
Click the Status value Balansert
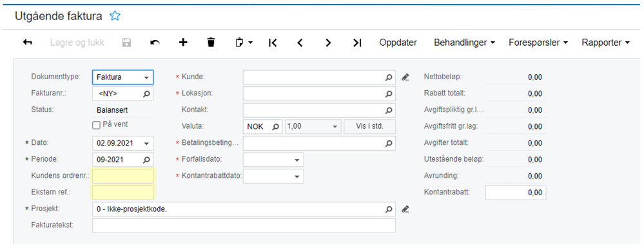pos(112,110)
